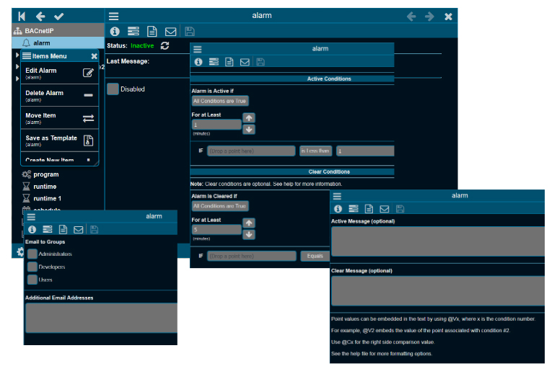Click the checkmark icon in the top-left header

(58, 16)
